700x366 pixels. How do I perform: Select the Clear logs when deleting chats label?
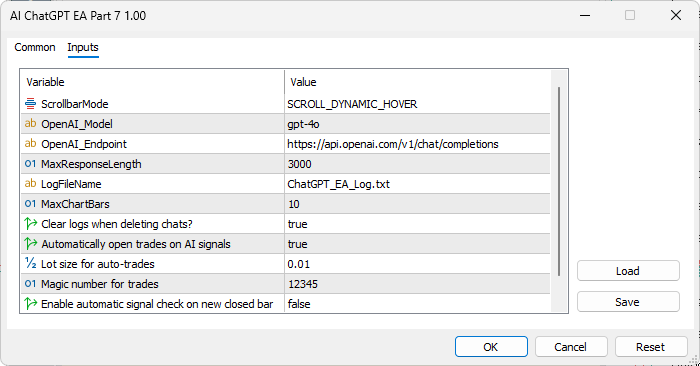(x=117, y=224)
